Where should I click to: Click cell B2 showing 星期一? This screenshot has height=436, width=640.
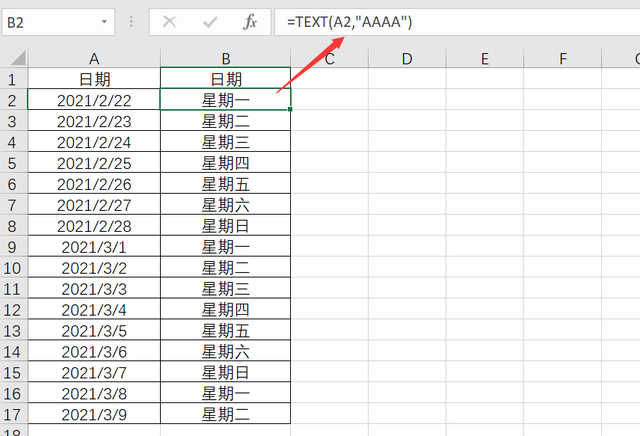point(226,100)
